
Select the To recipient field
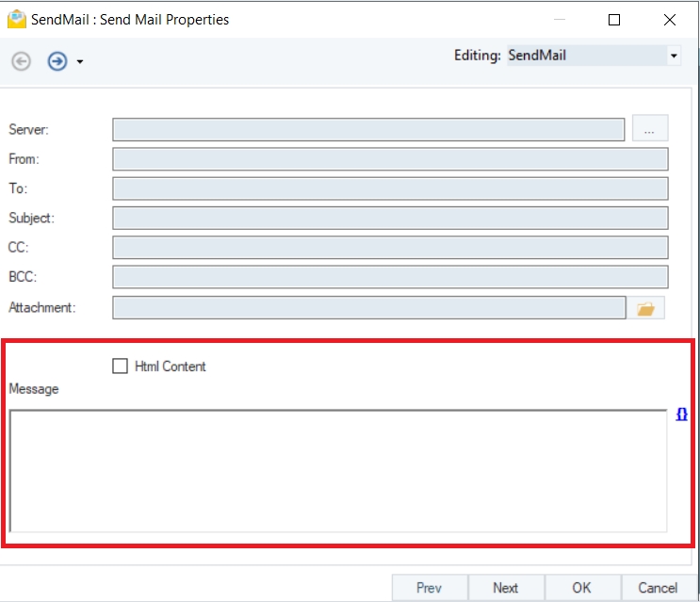tap(390, 188)
